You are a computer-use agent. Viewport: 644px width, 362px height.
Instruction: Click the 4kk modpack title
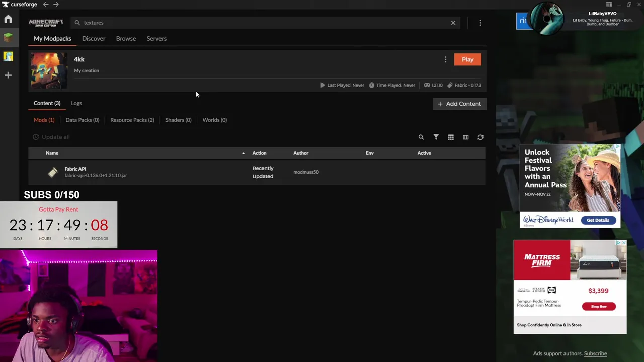pos(79,59)
